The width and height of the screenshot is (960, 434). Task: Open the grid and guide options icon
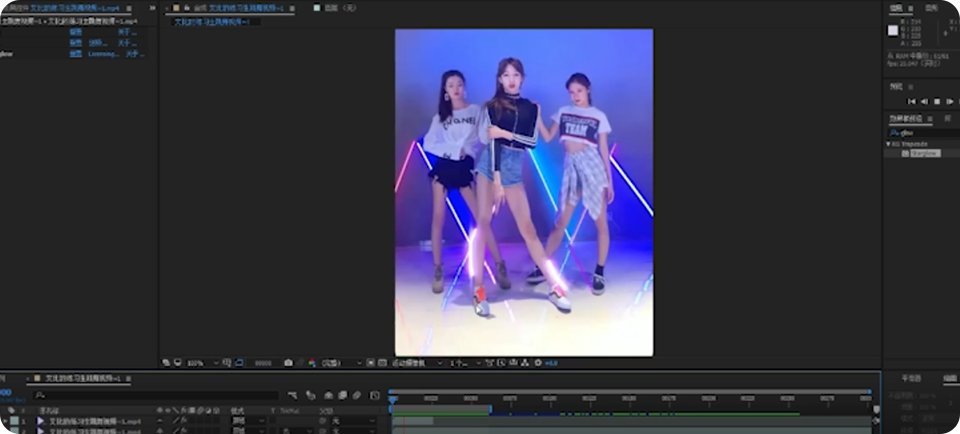[227, 363]
